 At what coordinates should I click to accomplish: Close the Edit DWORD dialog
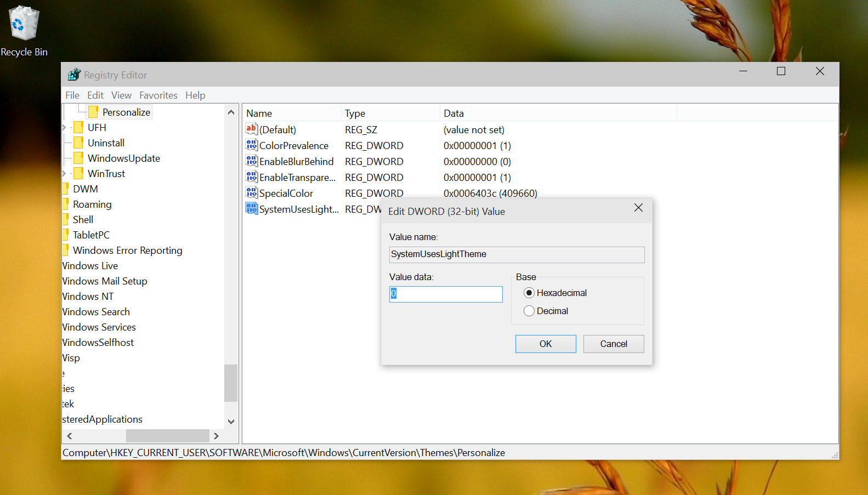pos(638,208)
